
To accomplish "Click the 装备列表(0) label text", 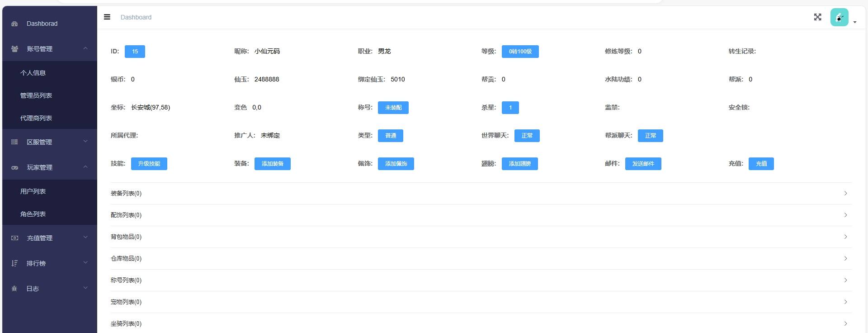I will (x=126, y=194).
